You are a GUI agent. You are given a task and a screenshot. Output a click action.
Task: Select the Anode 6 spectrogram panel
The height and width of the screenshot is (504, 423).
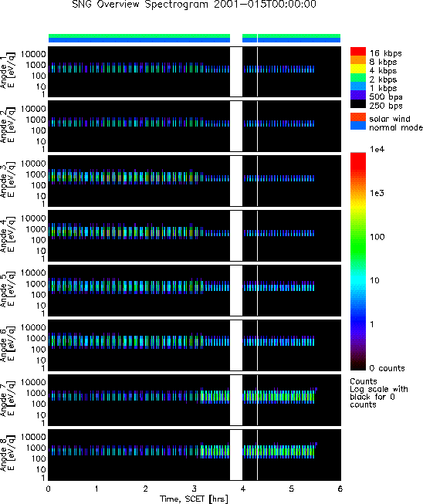click(195, 345)
